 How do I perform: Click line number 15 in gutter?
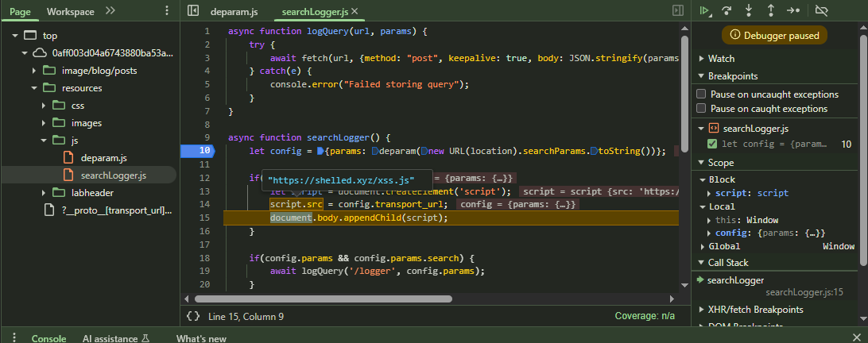pos(204,218)
